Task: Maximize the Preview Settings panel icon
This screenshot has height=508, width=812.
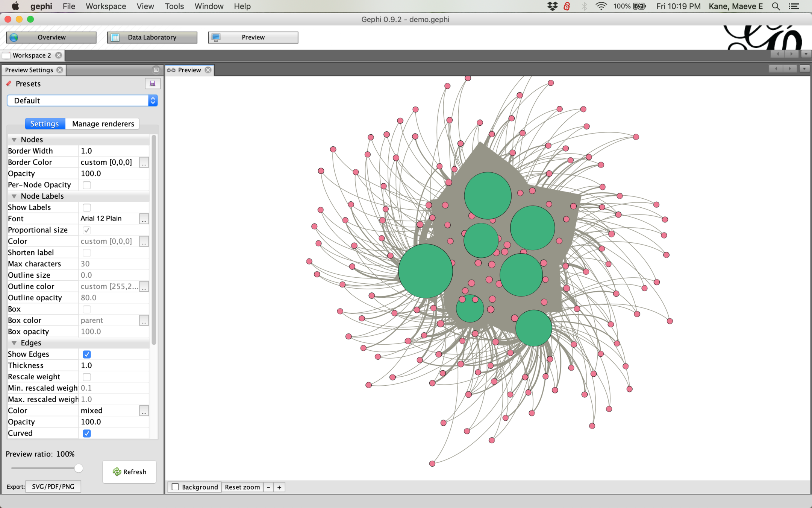Action: coord(156,70)
